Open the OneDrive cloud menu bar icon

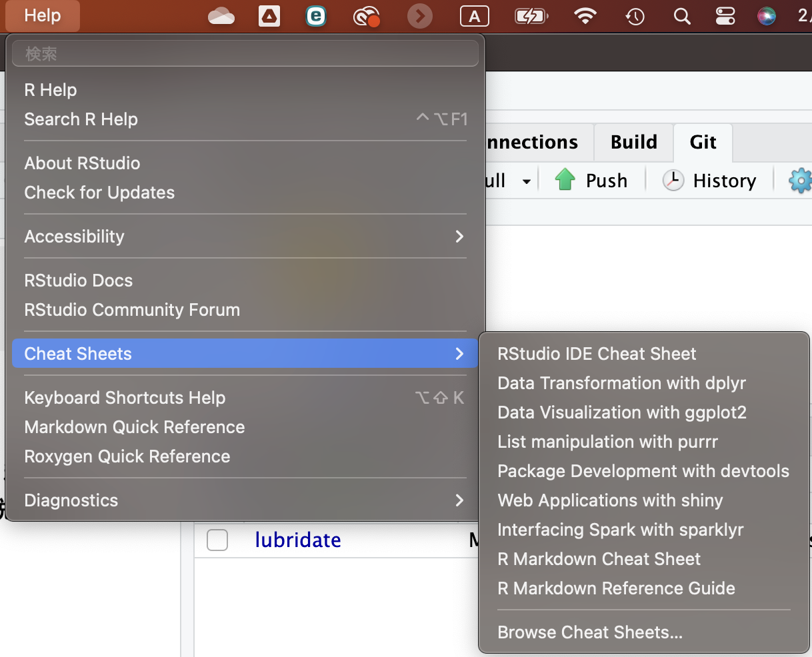point(221,16)
